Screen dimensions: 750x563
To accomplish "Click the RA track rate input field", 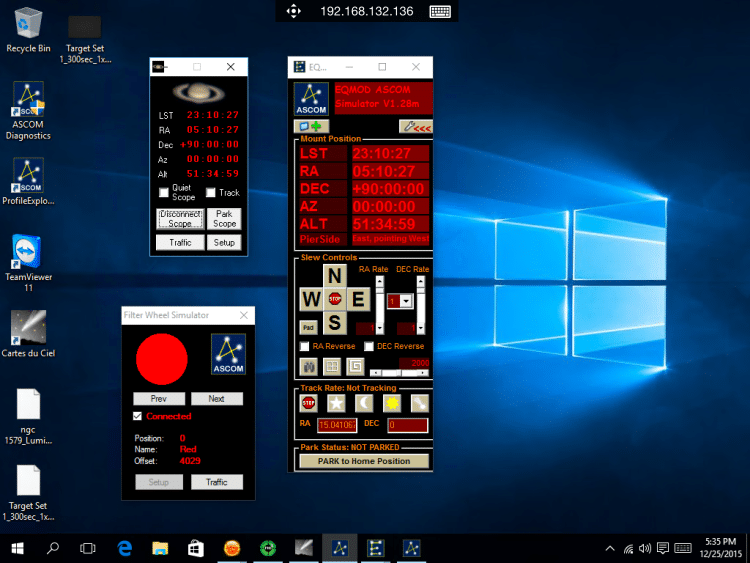I will (337, 425).
